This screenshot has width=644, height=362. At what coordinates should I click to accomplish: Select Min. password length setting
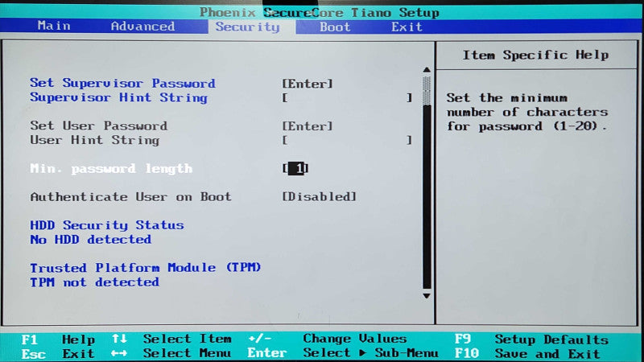[x=111, y=169]
